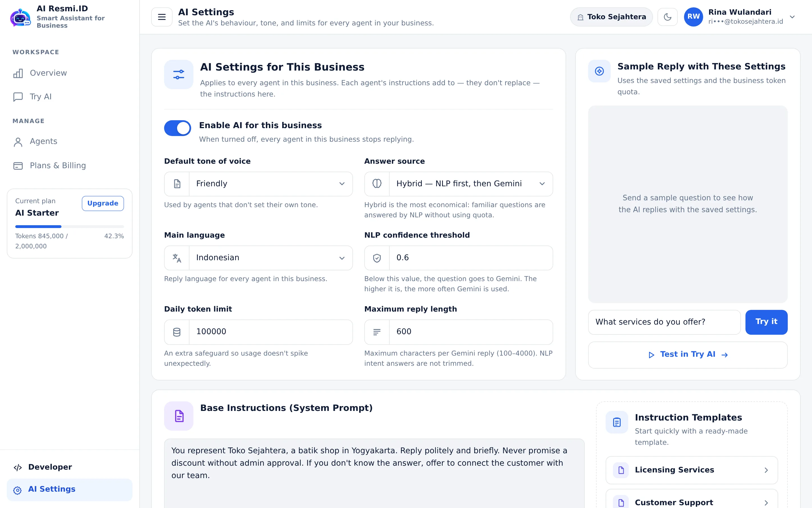Click the RW user avatar

(x=693, y=17)
